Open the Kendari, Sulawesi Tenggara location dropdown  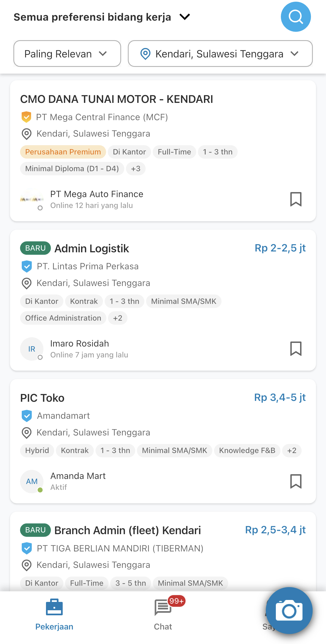point(220,54)
